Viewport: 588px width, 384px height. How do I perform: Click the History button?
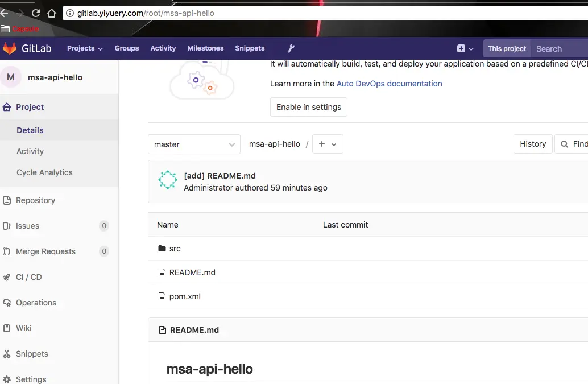(533, 144)
